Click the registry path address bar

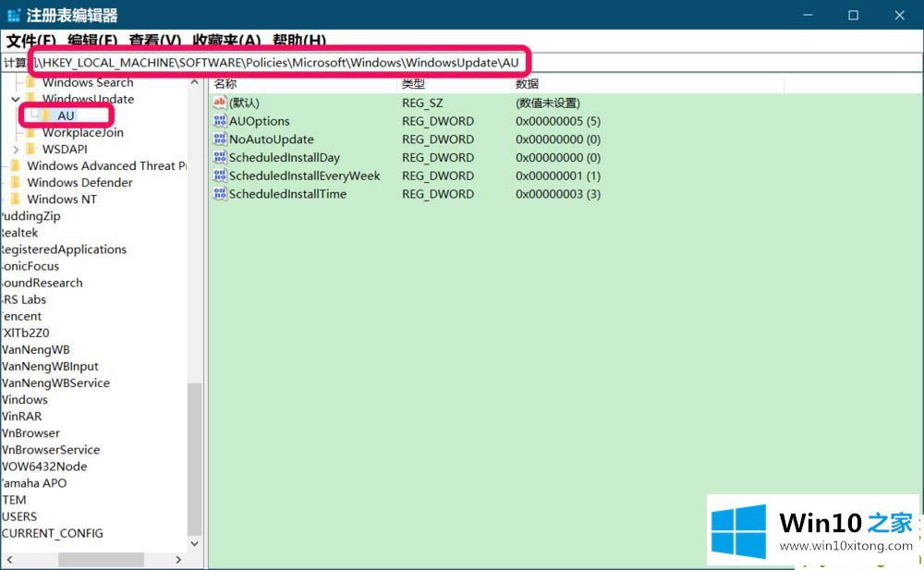461,63
